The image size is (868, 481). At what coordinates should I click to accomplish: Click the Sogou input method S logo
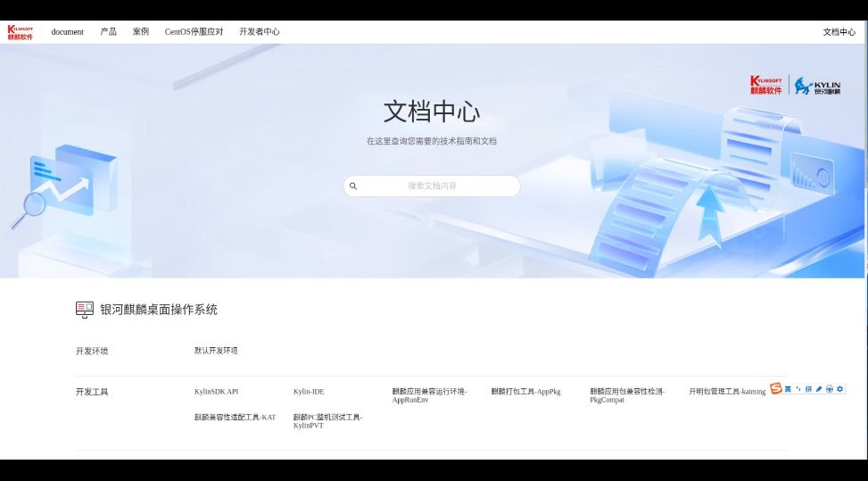(x=776, y=389)
